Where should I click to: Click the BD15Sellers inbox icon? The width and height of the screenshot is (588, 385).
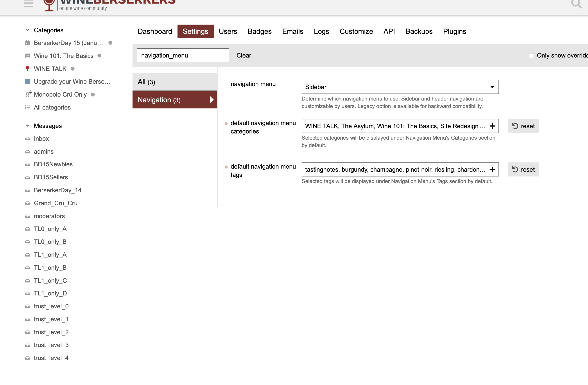[x=27, y=177]
